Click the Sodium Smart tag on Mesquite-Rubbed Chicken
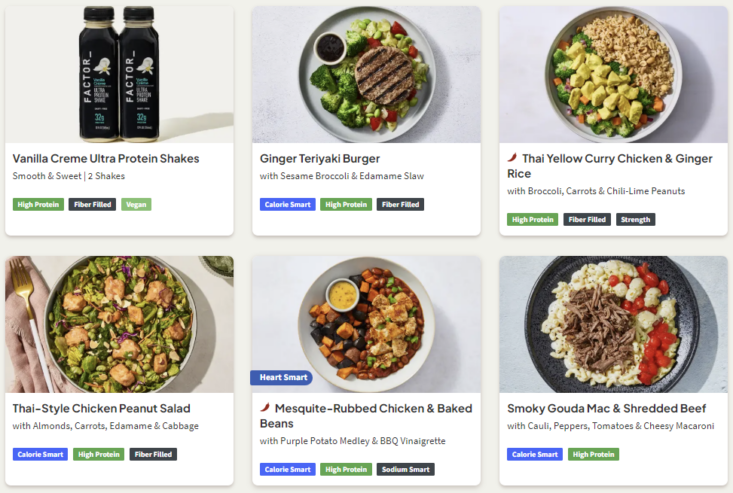 [x=405, y=470]
